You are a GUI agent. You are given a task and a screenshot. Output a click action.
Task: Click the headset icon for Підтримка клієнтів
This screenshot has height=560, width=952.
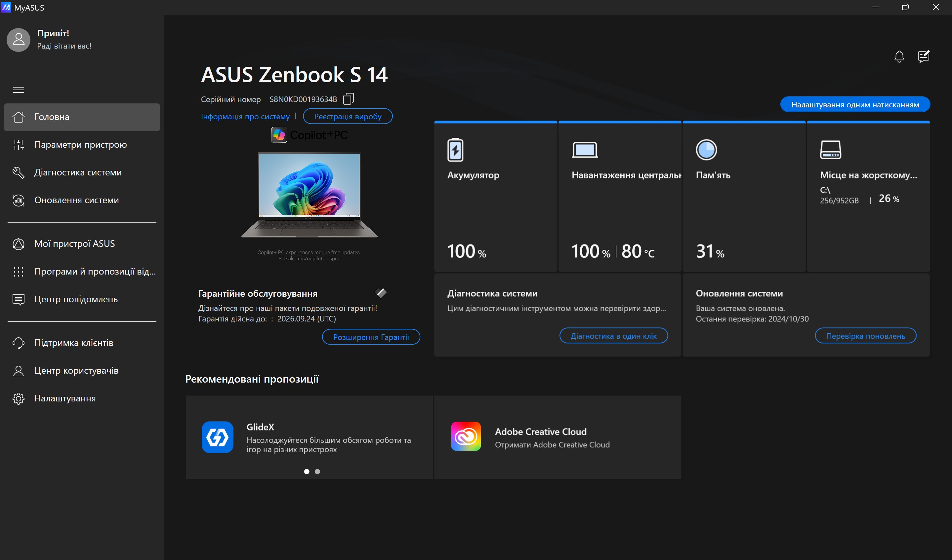[x=19, y=343]
